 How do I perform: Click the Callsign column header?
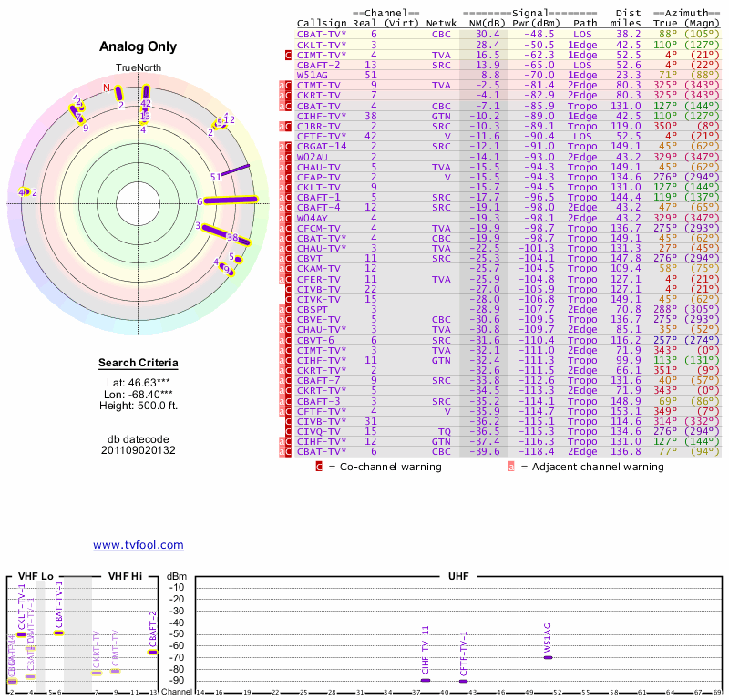(321, 22)
